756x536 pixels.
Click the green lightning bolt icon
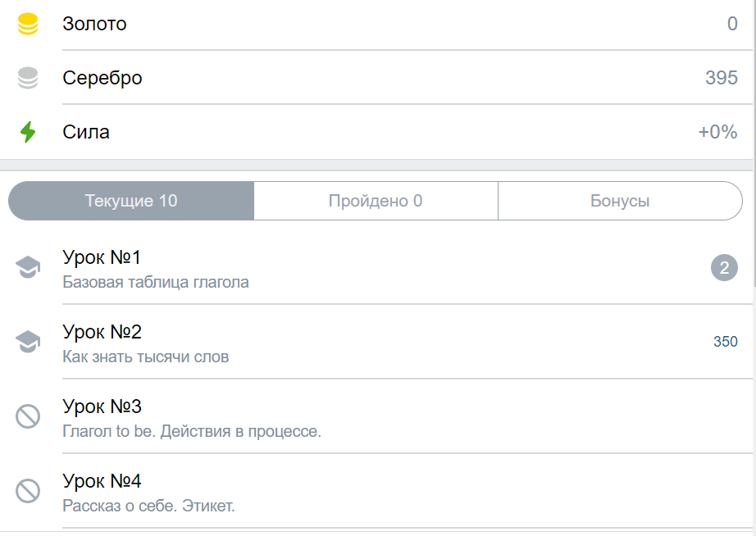coord(28,132)
